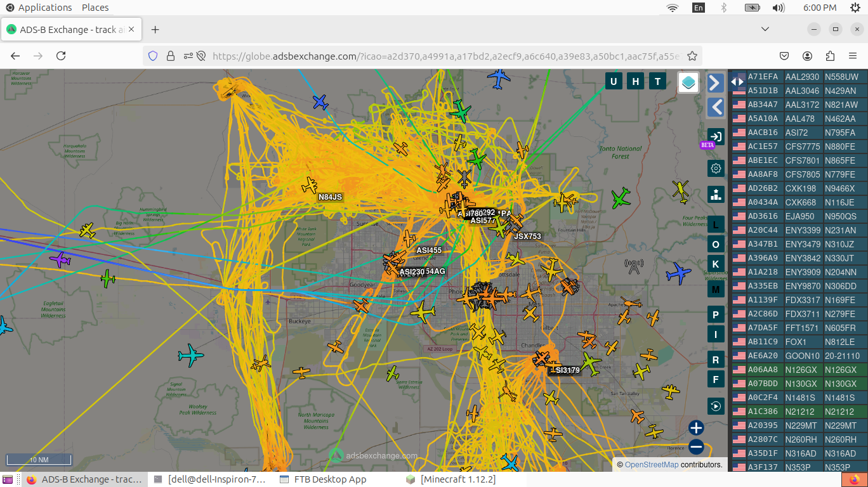Go back to the previous page
This screenshot has height=487, width=868.
pyautogui.click(x=16, y=56)
